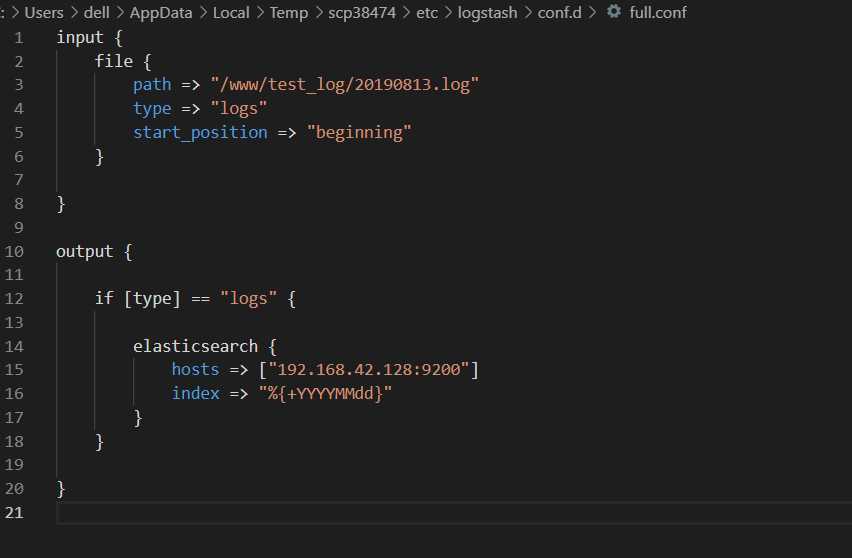
Task: Click the gear icon before full.conf
Action: [x=613, y=11]
